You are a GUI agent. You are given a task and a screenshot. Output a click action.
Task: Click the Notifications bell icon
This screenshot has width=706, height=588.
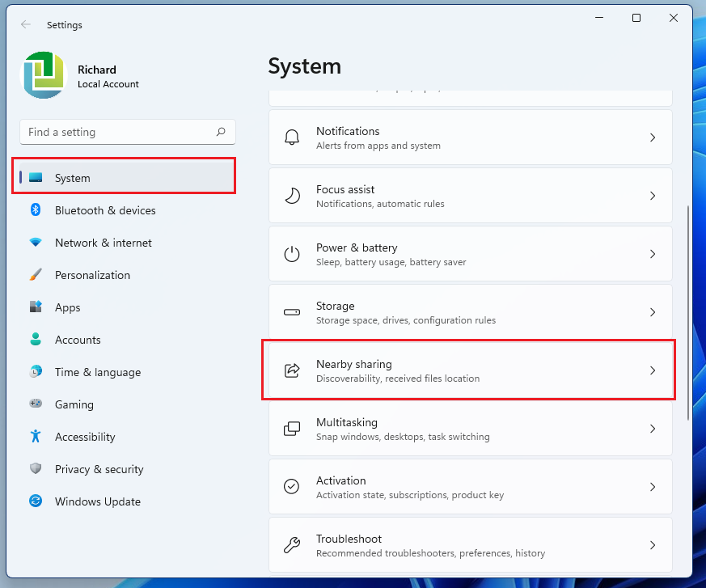[x=292, y=137]
